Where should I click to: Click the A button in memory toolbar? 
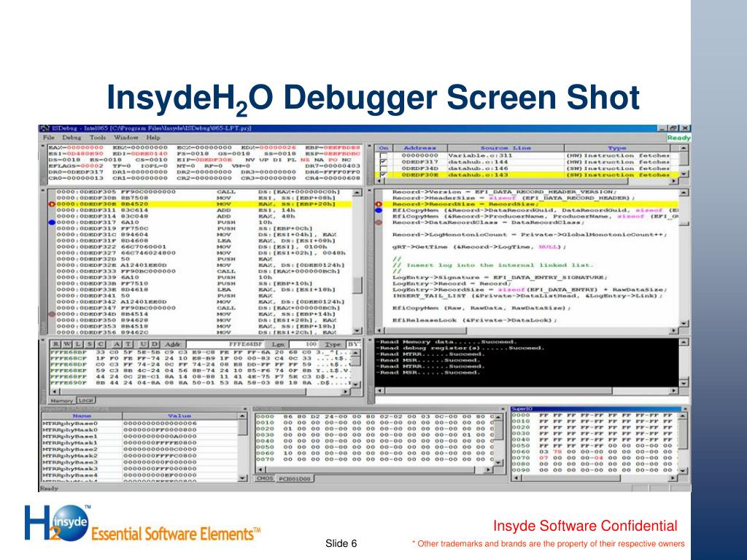click(x=116, y=344)
